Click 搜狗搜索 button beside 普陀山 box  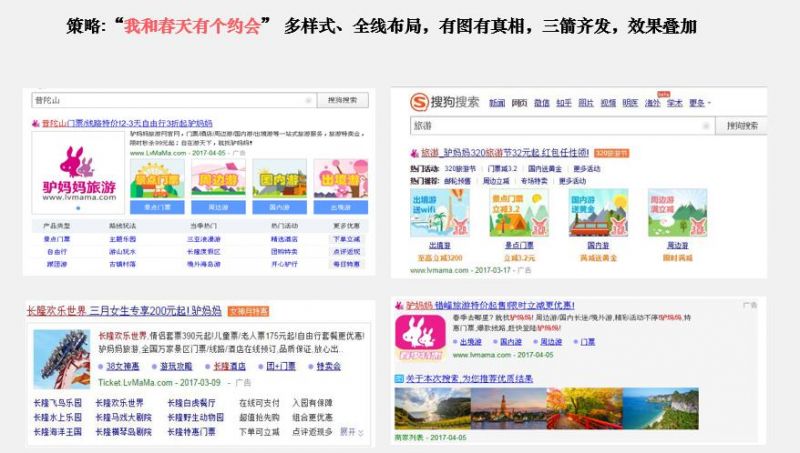(342, 100)
